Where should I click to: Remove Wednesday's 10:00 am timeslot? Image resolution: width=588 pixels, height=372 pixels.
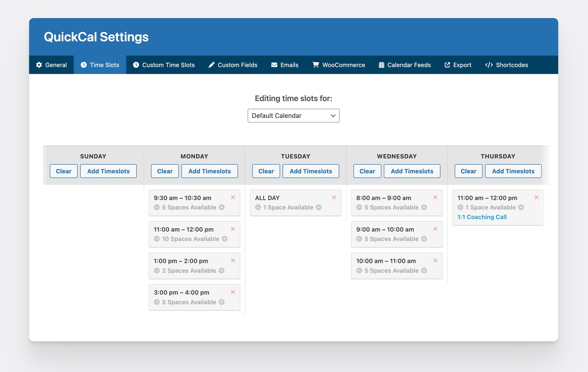pos(435,261)
